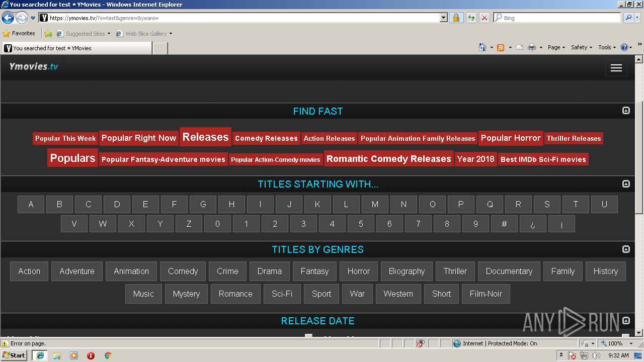The height and width of the screenshot is (362, 644).
Task: Choose the Action genre button
Action: pyautogui.click(x=29, y=271)
